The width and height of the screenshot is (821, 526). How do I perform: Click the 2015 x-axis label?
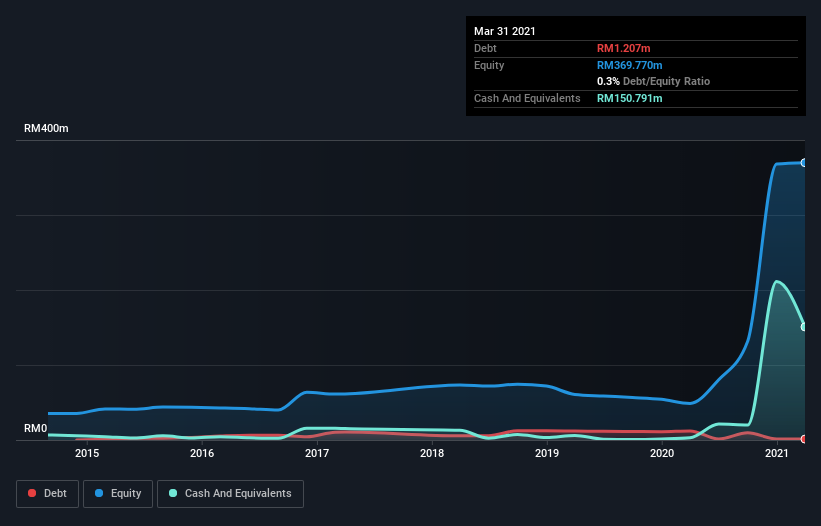pos(87,453)
